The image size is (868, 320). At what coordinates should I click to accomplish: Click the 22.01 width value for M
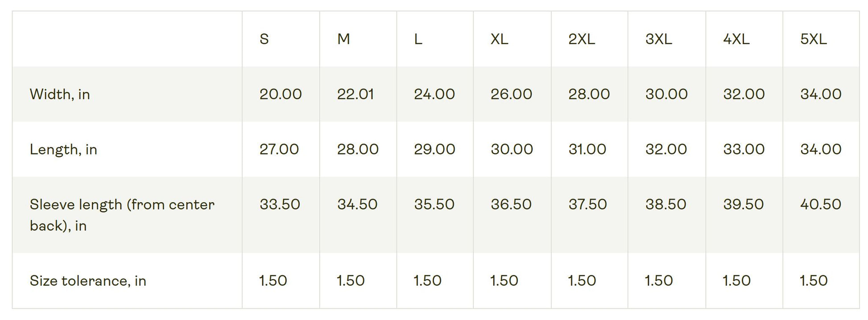pyautogui.click(x=355, y=94)
